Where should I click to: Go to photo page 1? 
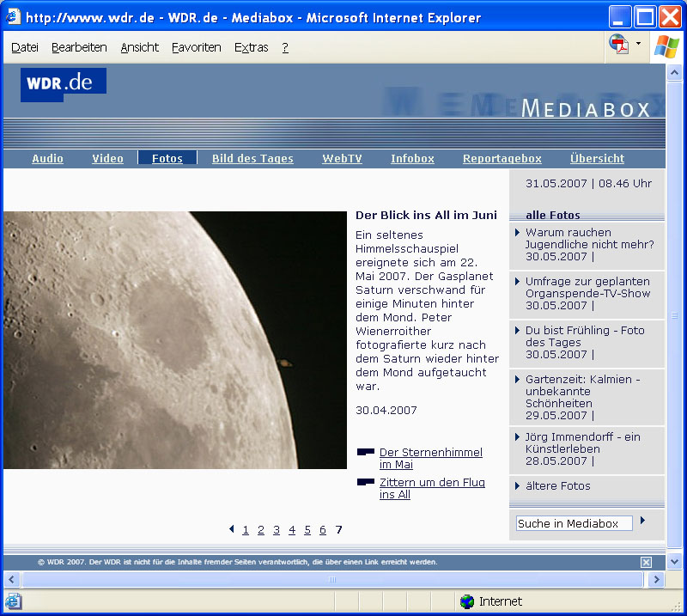tap(246, 529)
